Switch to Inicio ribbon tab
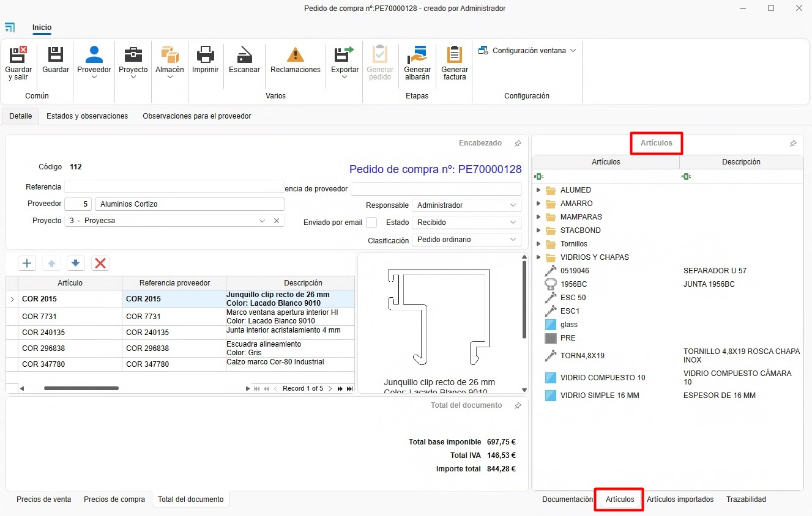The height and width of the screenshot is (516, 812). [x=42, y=28]
